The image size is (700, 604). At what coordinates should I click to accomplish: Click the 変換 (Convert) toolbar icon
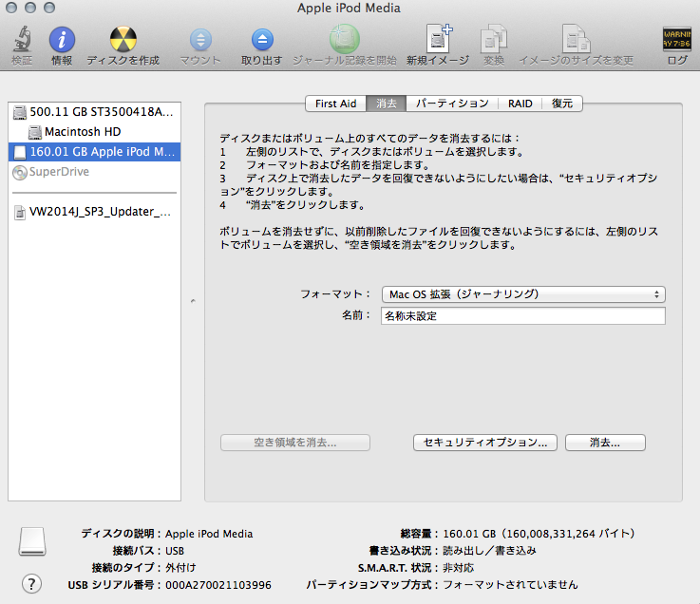pyautogui.click(x=493, y=41)
